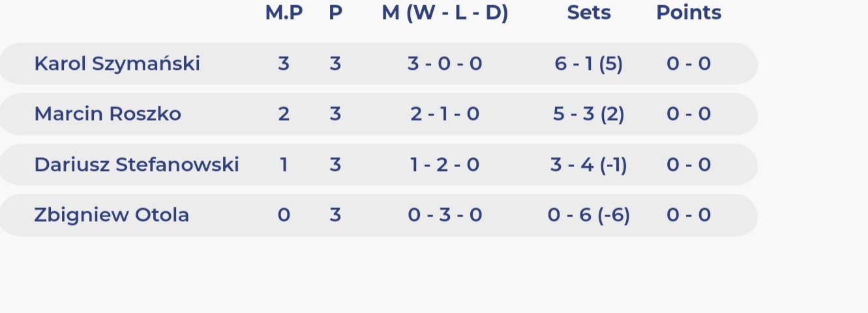Select Karol Szymański's Points value 0 - 0

[689, 63]
